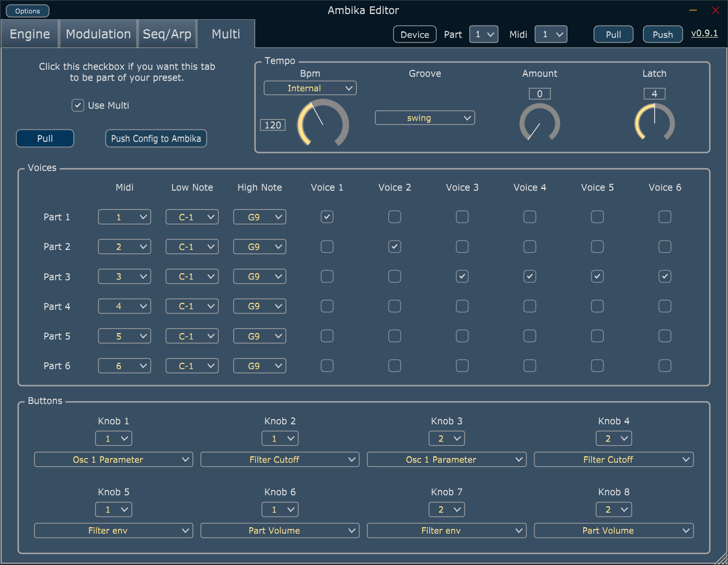Image resolution: width=728 pixels, height=565 pixels.
Task: Open the Groove dropdown showing swing
Action: pos(424,118)
